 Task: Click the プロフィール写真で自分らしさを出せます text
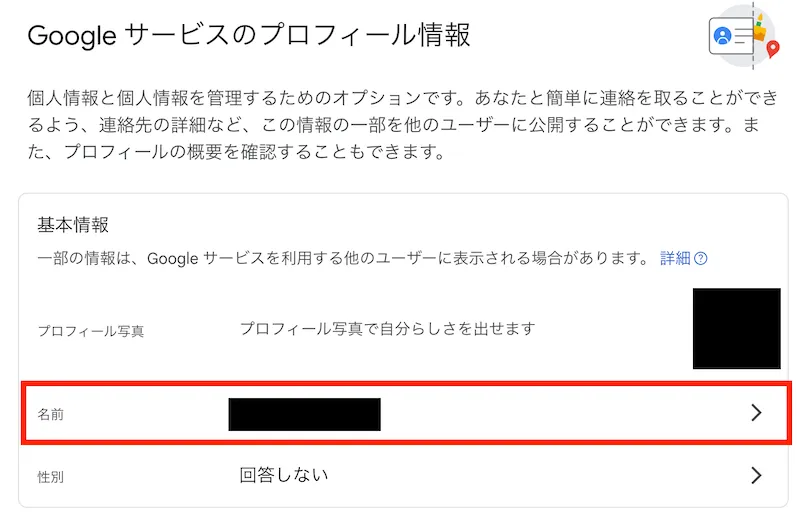[388, 328]
